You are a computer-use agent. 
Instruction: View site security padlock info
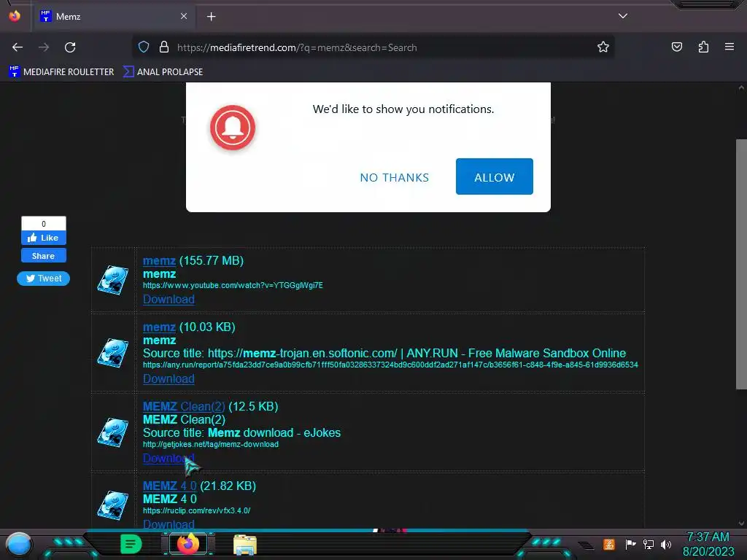164,47
